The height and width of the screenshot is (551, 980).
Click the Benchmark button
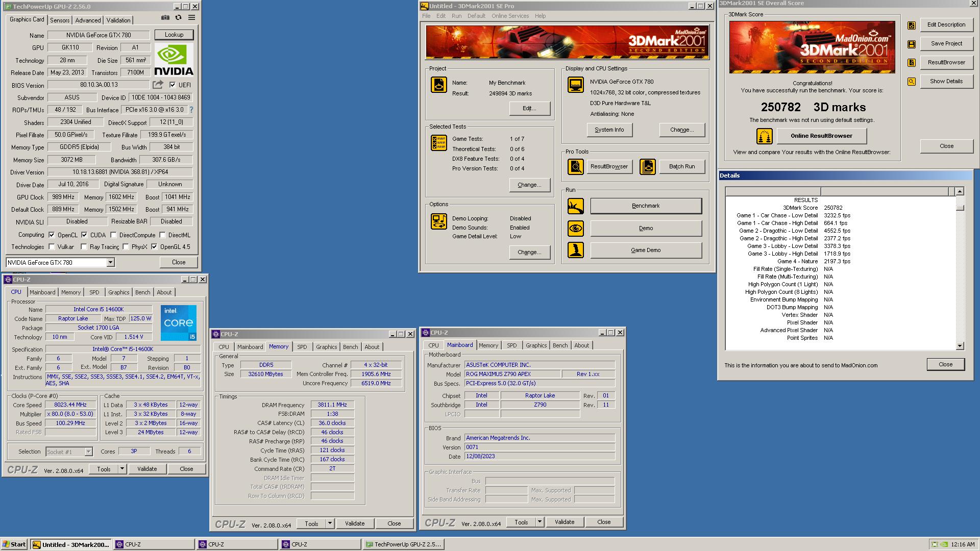(x=646, y=206)
